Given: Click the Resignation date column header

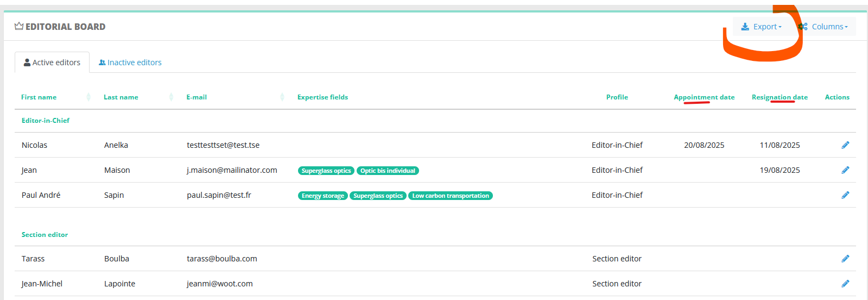Looking at the screenshot, I should pyautogui.click(x=780, y=97).
